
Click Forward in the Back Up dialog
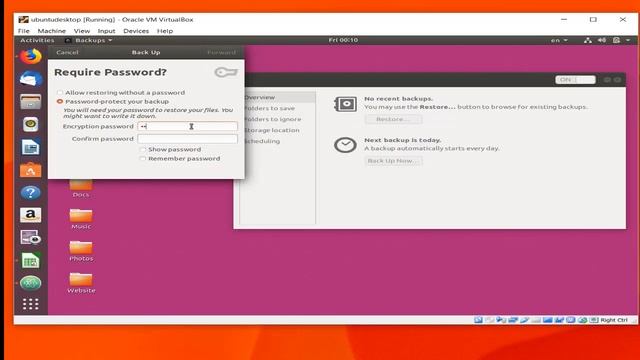click(x=221, y=52)
